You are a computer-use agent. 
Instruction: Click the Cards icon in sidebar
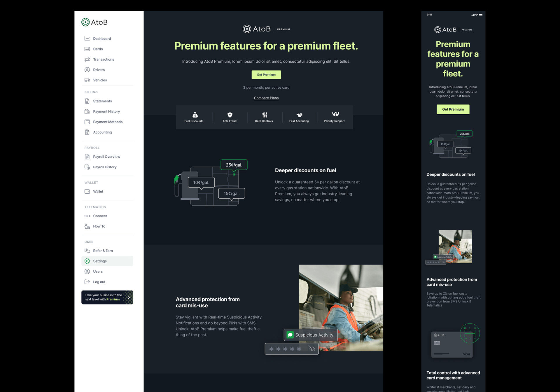[x=87, y=49]
